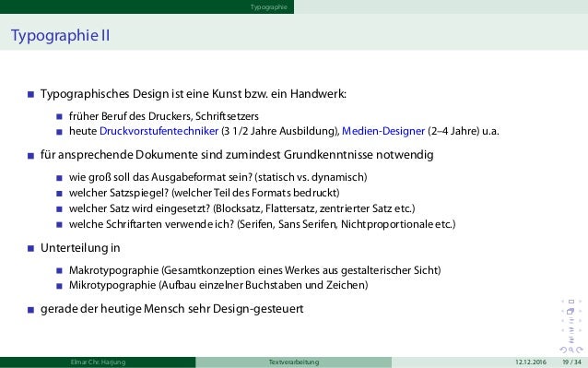Click the Textverarbeitung title in footer
This screenshot has height=368, width=588.
pyautogui.click(x=294, y=362)
